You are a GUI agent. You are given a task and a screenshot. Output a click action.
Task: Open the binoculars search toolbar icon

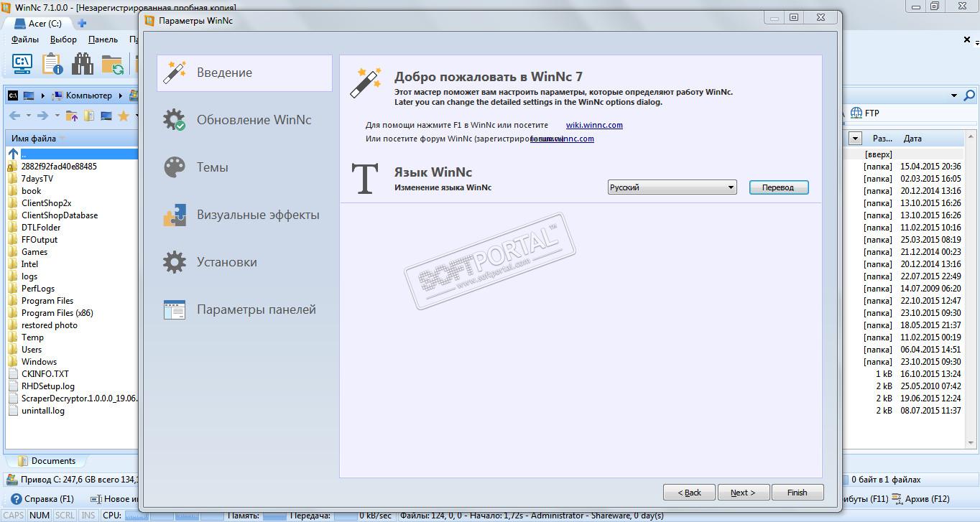click(83, 64)
